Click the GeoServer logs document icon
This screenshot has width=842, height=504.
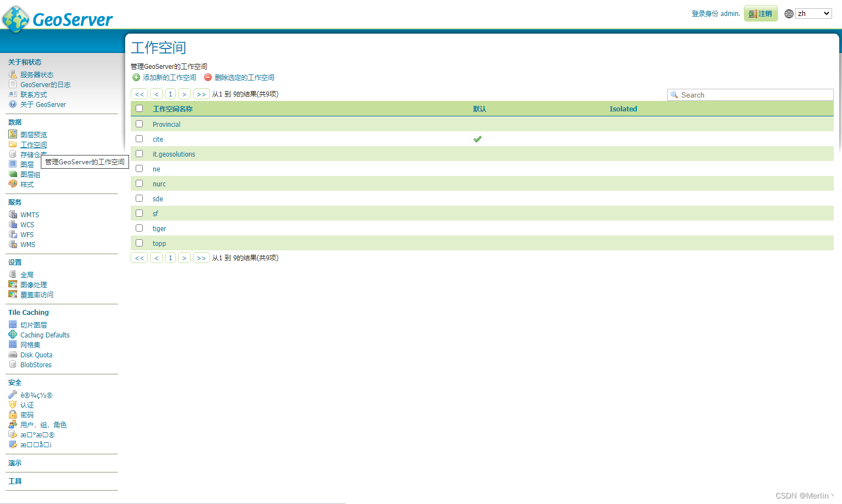coord(13,84)
